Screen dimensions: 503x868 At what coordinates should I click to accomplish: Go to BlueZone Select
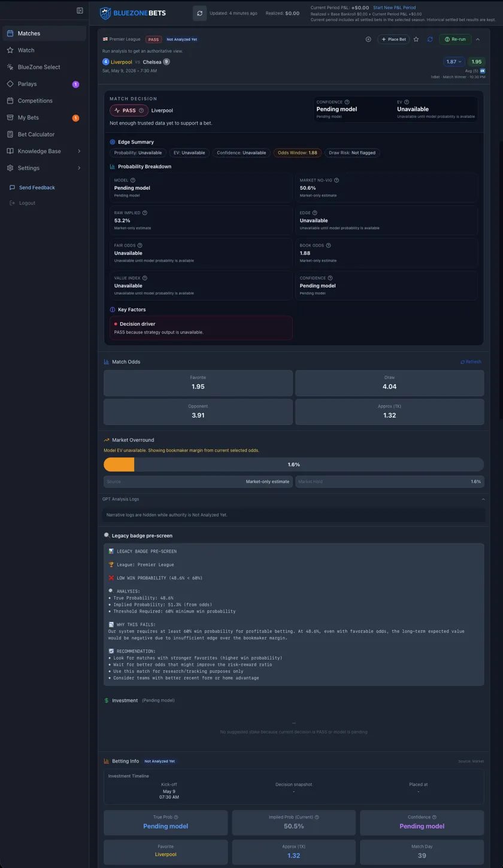(44, 67)
